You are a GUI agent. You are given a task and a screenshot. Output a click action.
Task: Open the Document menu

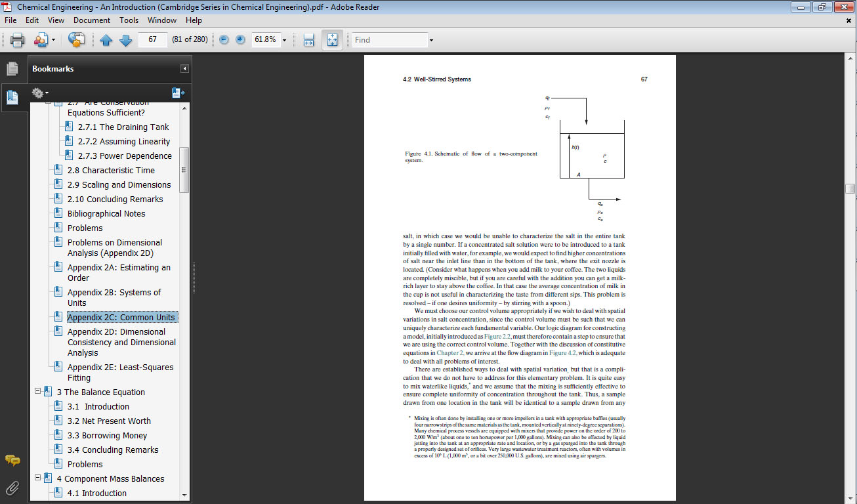click(91, 20)
